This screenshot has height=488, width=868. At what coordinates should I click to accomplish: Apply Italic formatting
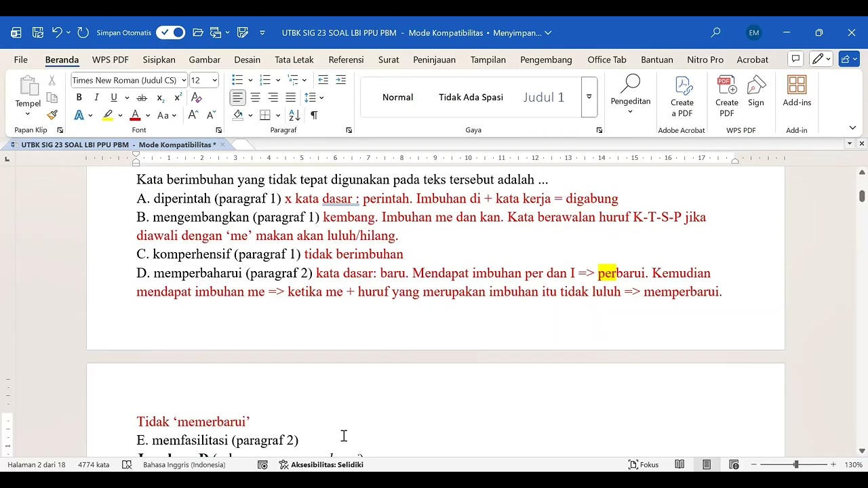pos(96,98)
